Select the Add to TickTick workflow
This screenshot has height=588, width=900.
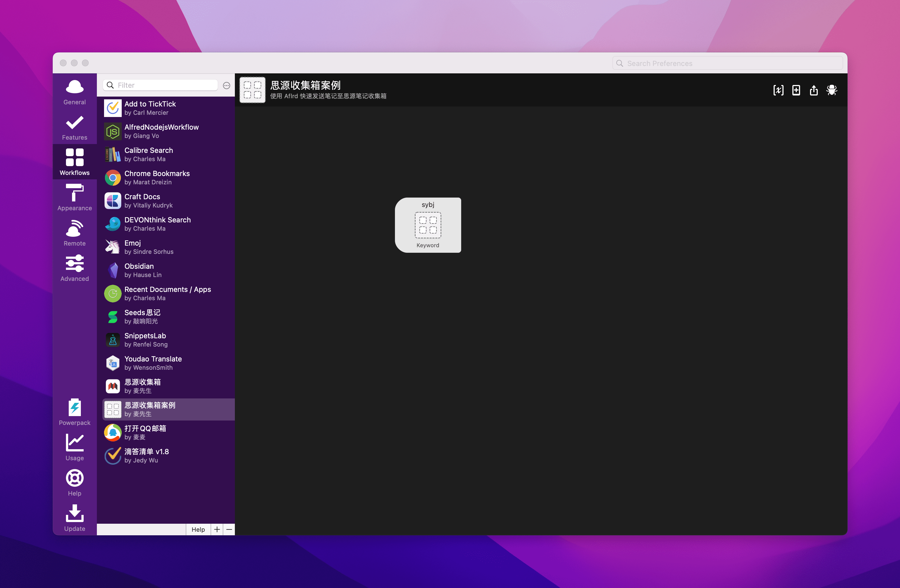click(x=169, y=108)
